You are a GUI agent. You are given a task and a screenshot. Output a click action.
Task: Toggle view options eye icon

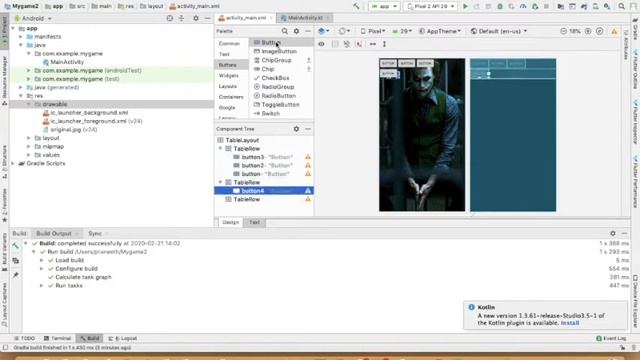click(322, 44)
